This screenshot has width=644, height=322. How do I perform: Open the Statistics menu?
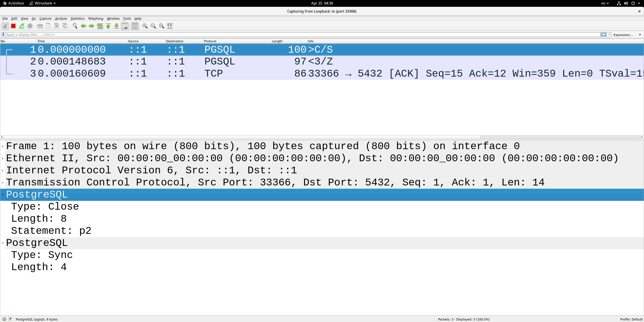click(x=78, y=18)
